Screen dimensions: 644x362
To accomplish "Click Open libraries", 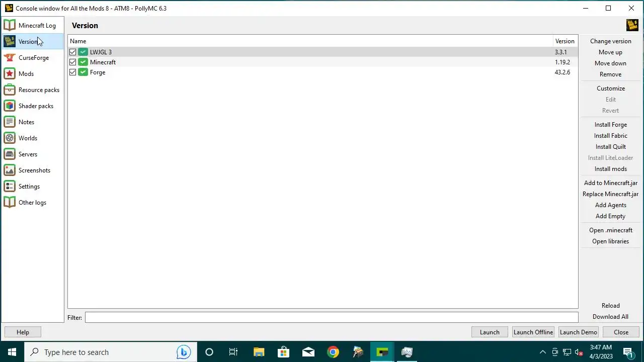I will (610, 241).
